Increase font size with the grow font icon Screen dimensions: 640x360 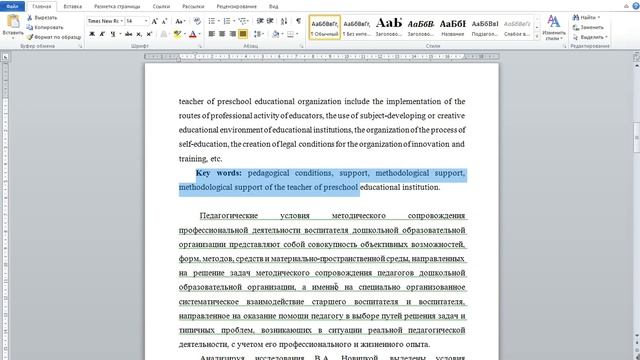click(154, 21)
